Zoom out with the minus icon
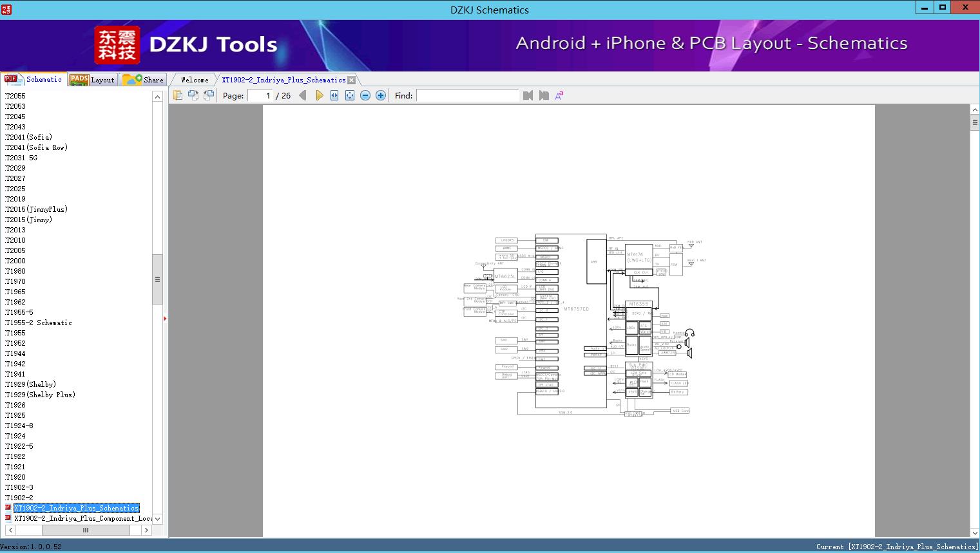The image size is (980, 553). [x=365, y=95]
